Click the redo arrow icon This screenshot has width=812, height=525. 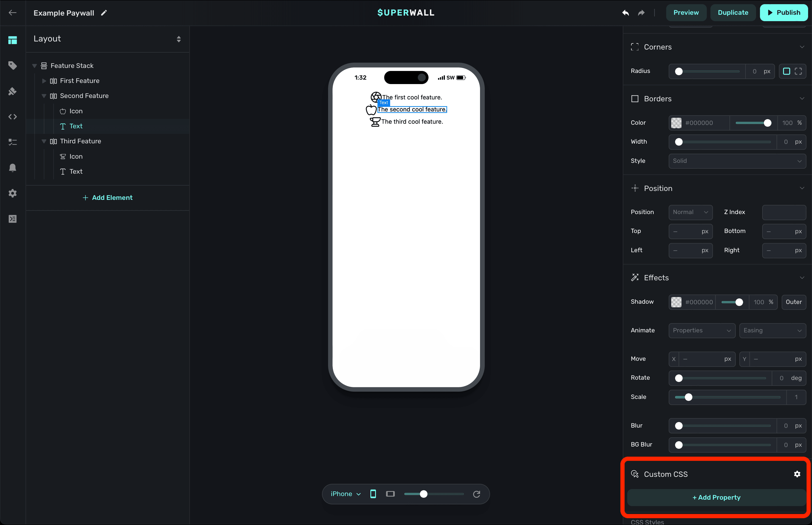click(641, 13)
